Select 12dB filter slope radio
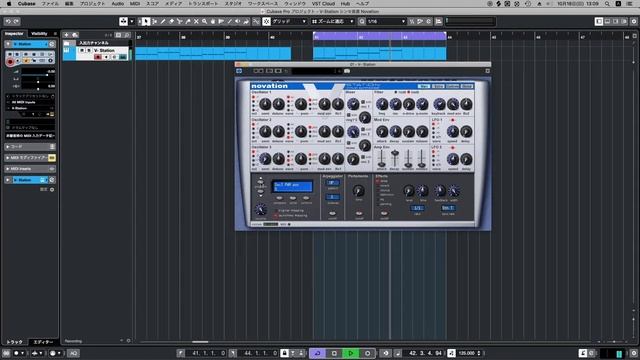The height and width of the screenshot is (360, 640). point(396,92)
